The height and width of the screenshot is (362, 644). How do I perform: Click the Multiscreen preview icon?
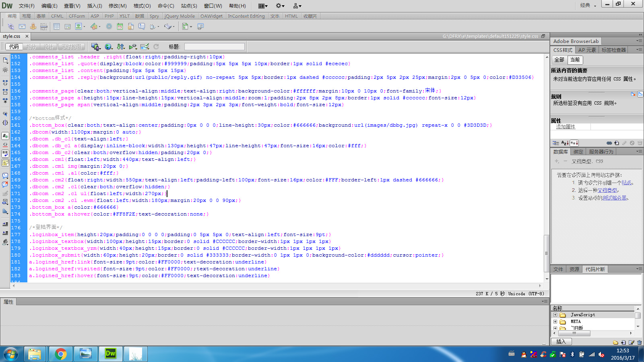(95, 47)
